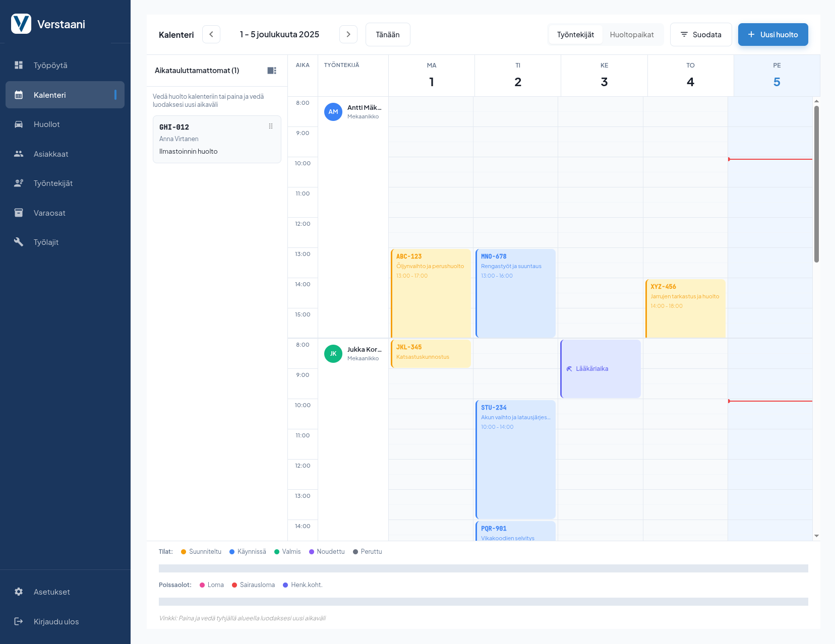Screen dimensions: 835x644
Task: Collapse the Aikatauluttamattomat side panel
Action: 272,71
